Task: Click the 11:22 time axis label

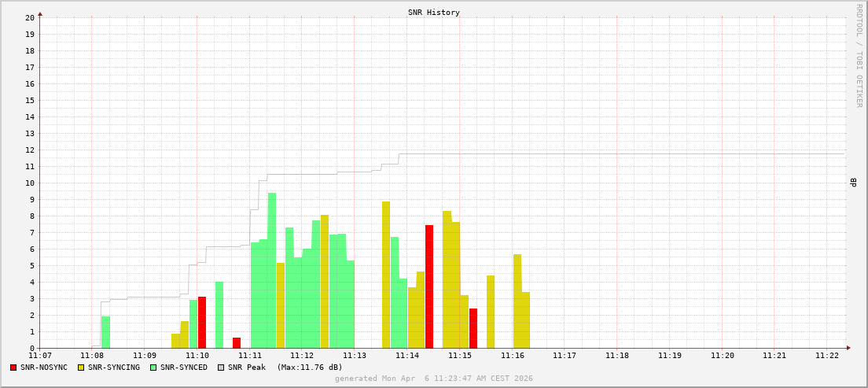Action: coord(827,356)
